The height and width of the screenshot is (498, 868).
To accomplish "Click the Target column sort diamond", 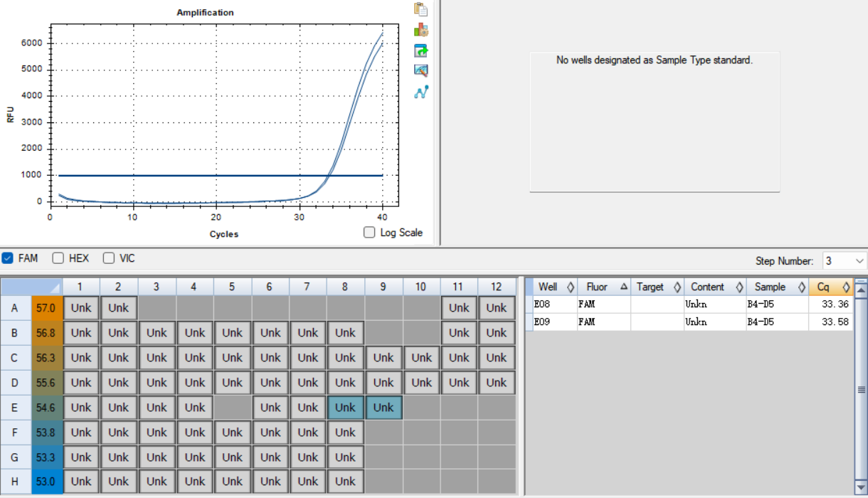I will 677,287.
